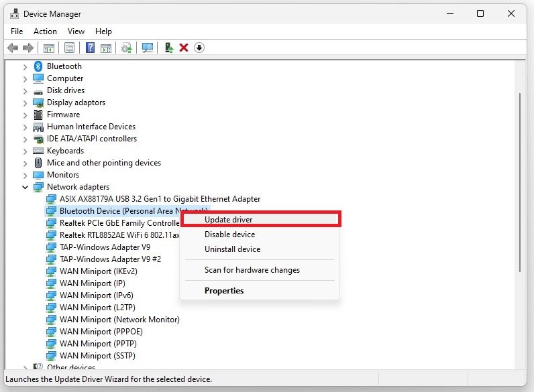Expand the Display adaptors category
This screenshot has height=392, width=534.
coord(25,103)
